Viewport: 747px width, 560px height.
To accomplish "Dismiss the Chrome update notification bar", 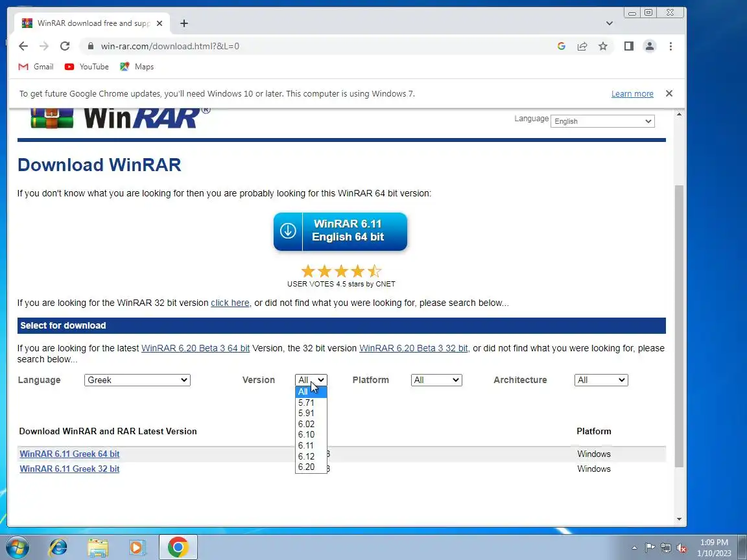I will click(669, 93).
